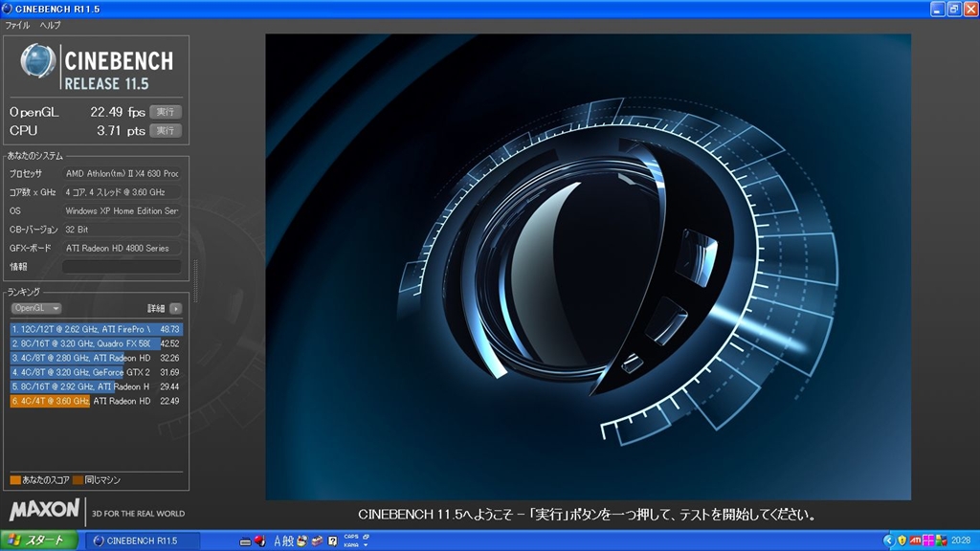980x551 pixels.
Task: Click the empty 情報 input field
Action: click(122, 266)
